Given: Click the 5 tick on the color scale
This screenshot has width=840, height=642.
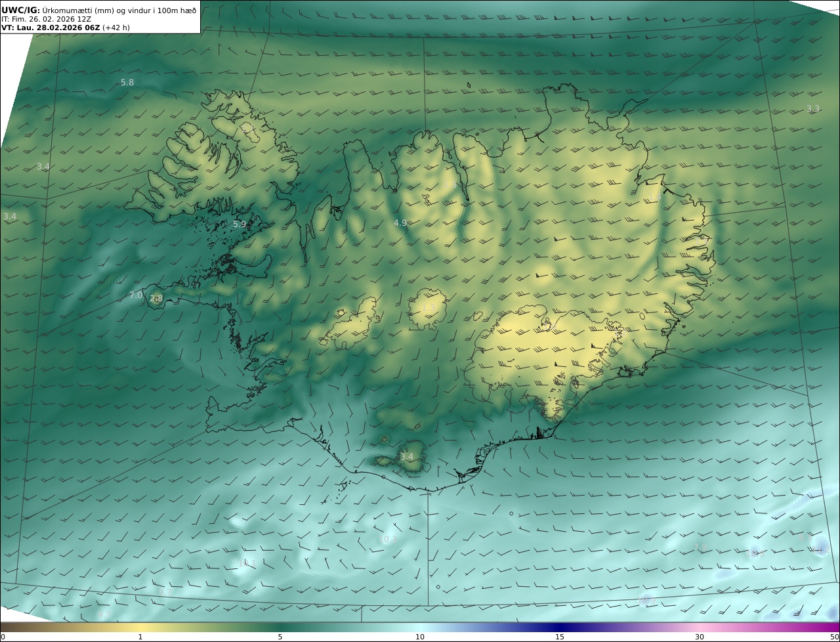Looking at the screenshot, I should (x=280, y=637).
